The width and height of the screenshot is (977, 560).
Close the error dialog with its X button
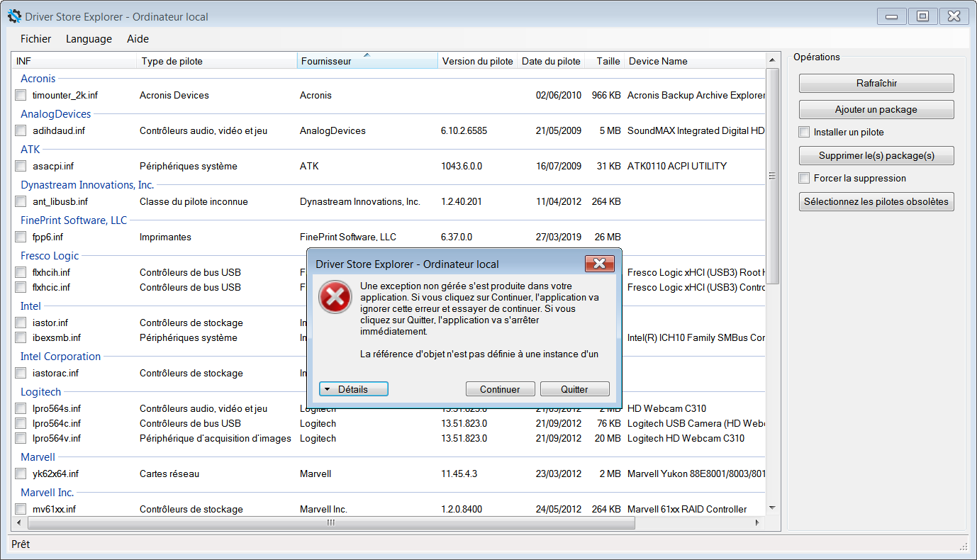600,263
